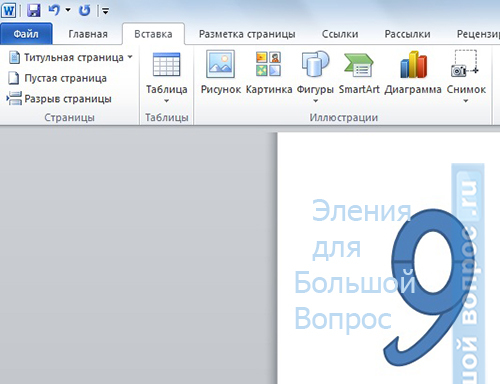Insert SmartArt graphic icon
The image size is (500, 384).
[359, 65]
